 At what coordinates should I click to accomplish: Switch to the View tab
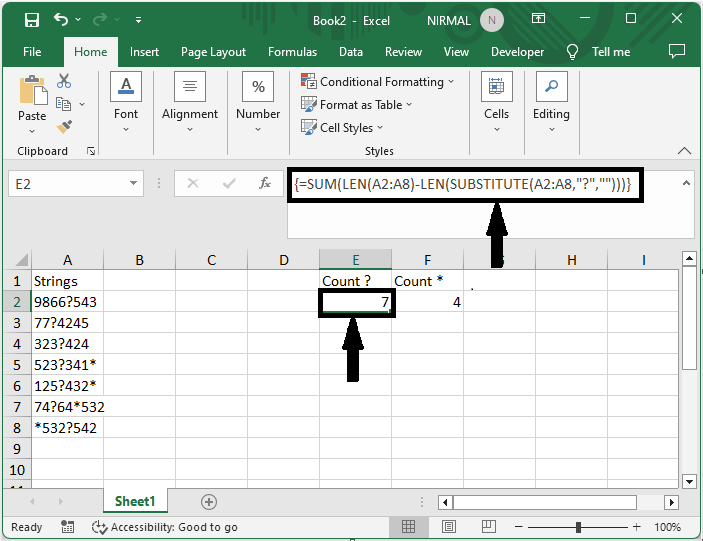pos(456,52)
